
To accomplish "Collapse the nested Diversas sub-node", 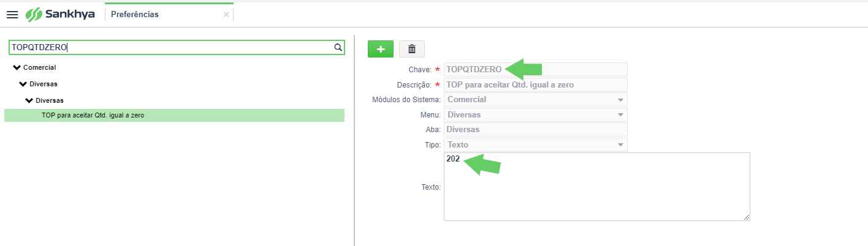I will [x=29, y=100].
